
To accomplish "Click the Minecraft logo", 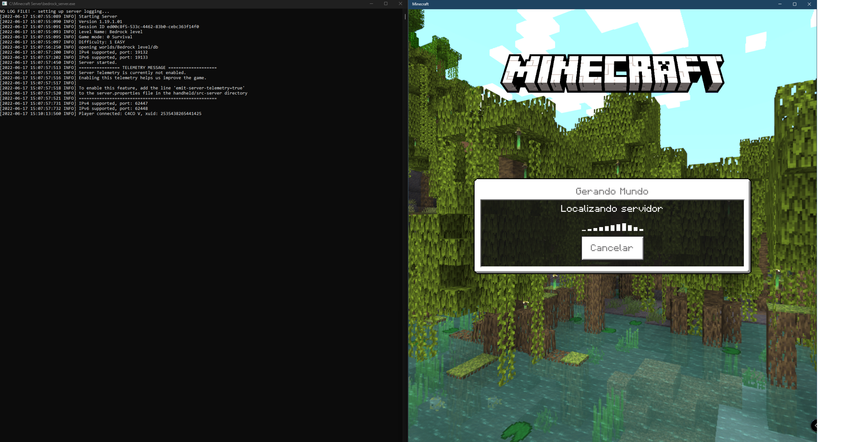I will pos(612,73).
